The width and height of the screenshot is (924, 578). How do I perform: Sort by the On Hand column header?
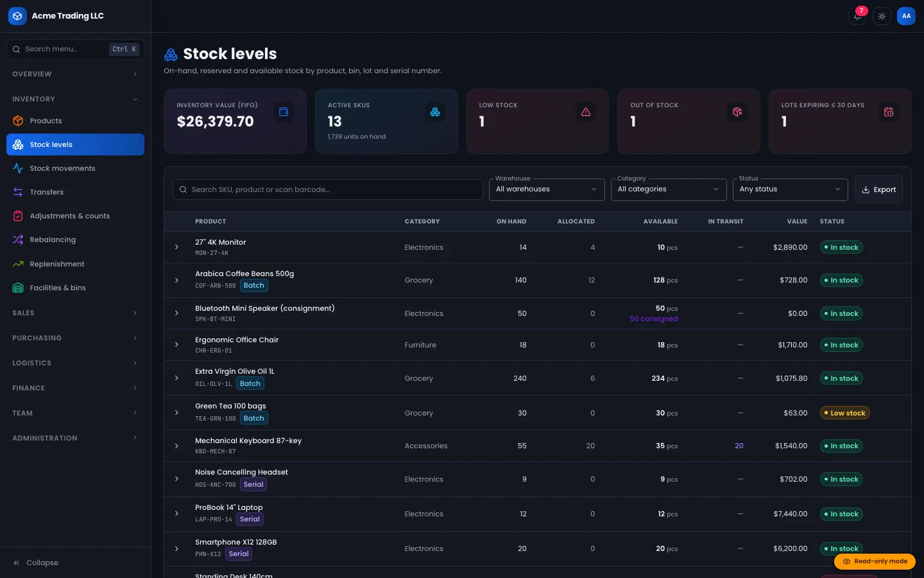511,222
